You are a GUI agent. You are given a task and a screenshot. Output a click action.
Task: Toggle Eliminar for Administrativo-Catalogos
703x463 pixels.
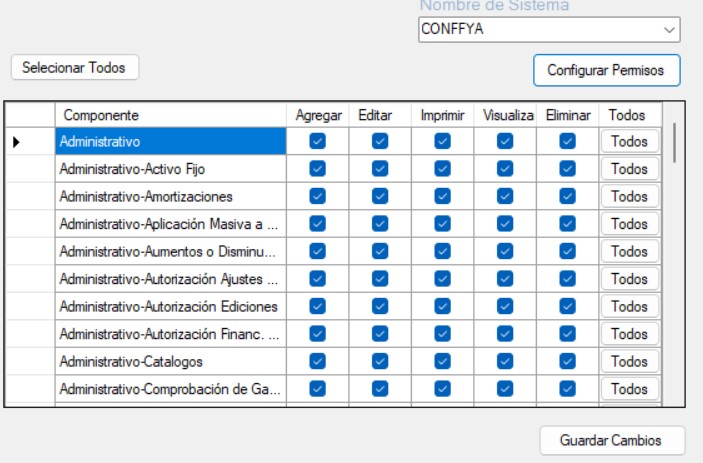568,361
